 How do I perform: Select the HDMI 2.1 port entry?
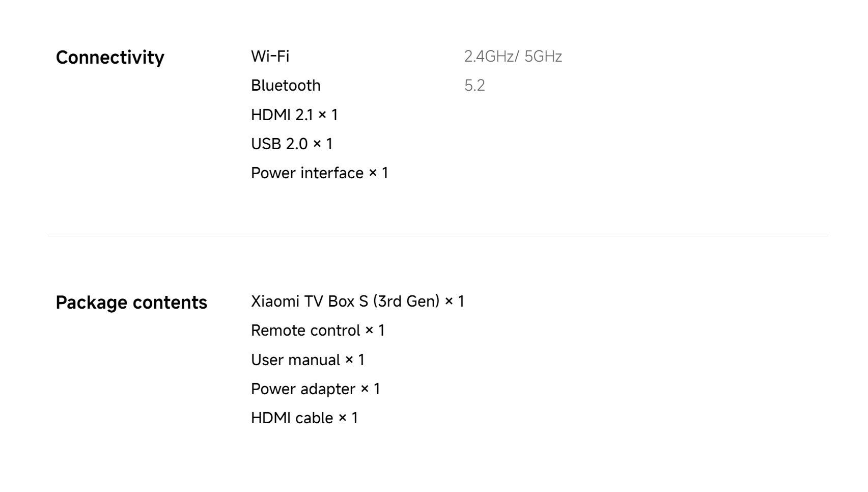tap(294, 115)
